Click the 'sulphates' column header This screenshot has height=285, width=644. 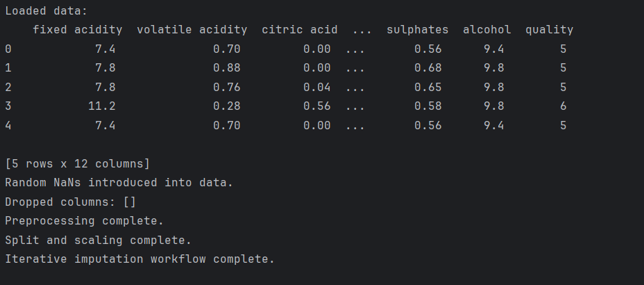tap(417, 30)
